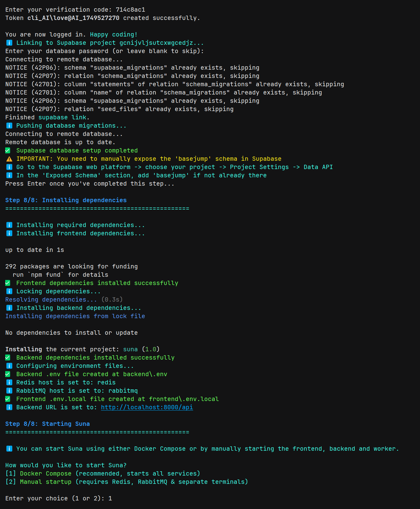This screenshot has height=509, width=420.
Task: Click the green check beside 'Supabase database setup completed'
Action: (x=8, y=150)
